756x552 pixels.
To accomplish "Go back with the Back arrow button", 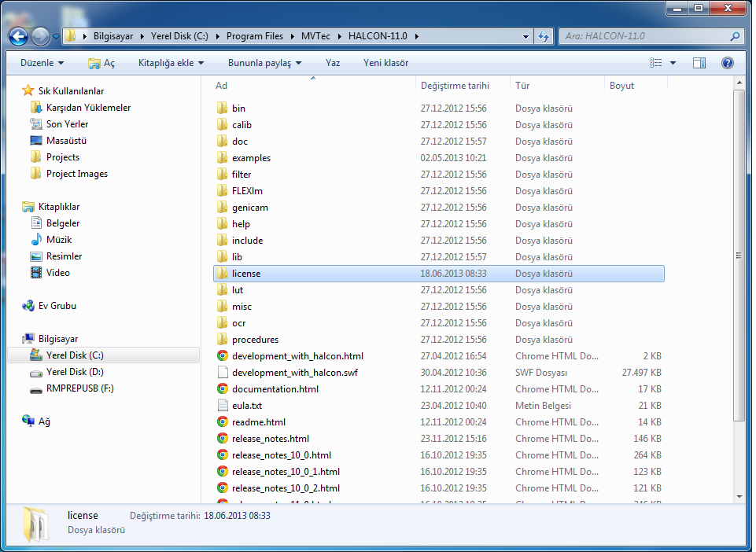I will tap(18, 36).
